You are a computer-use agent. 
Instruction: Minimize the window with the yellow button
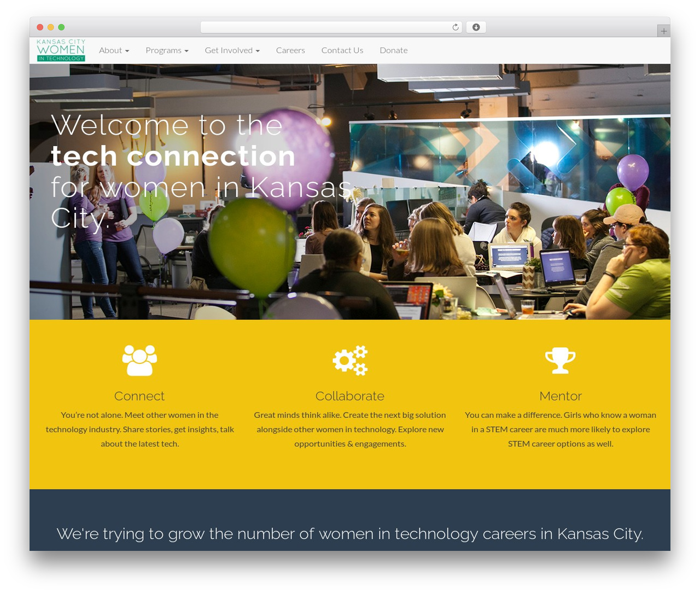(x=51, y=27)
